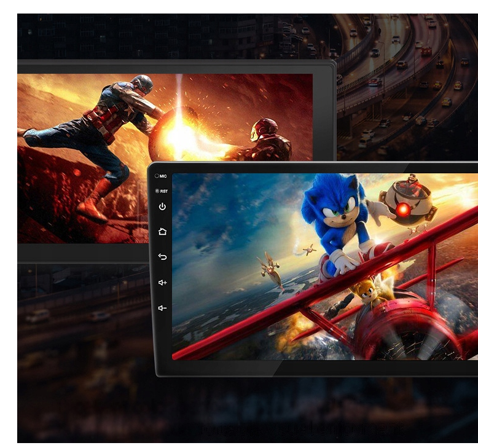The image size is (478, 448).
Task: Tap the power button icon
Action: [x=162, y=206]
